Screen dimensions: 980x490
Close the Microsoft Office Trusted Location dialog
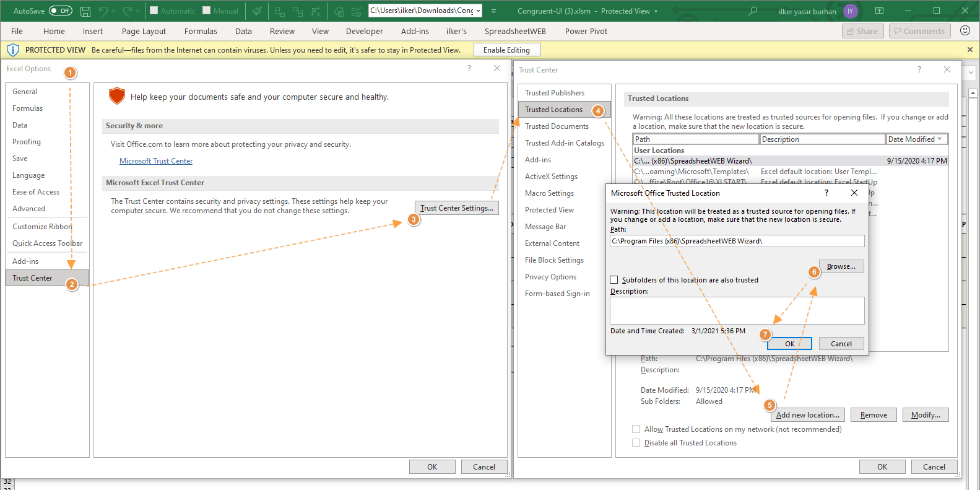tap(854, 193)
